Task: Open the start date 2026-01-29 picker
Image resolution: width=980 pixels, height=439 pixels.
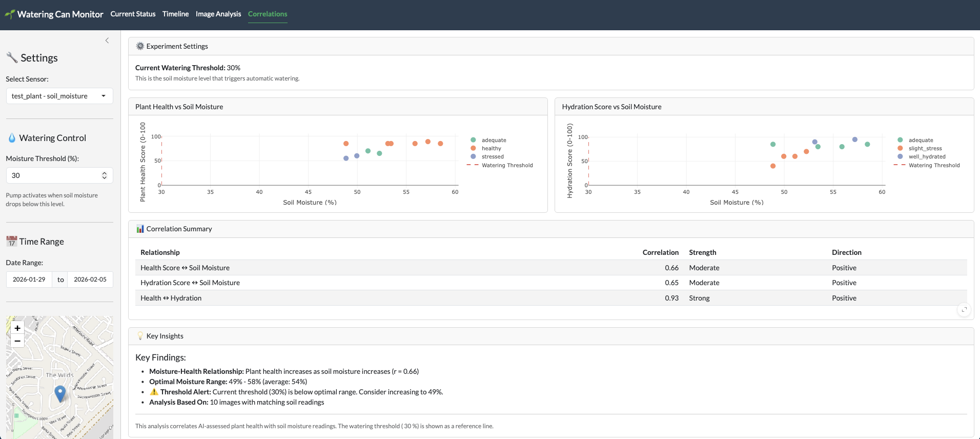Action: (x=29, y=280)
